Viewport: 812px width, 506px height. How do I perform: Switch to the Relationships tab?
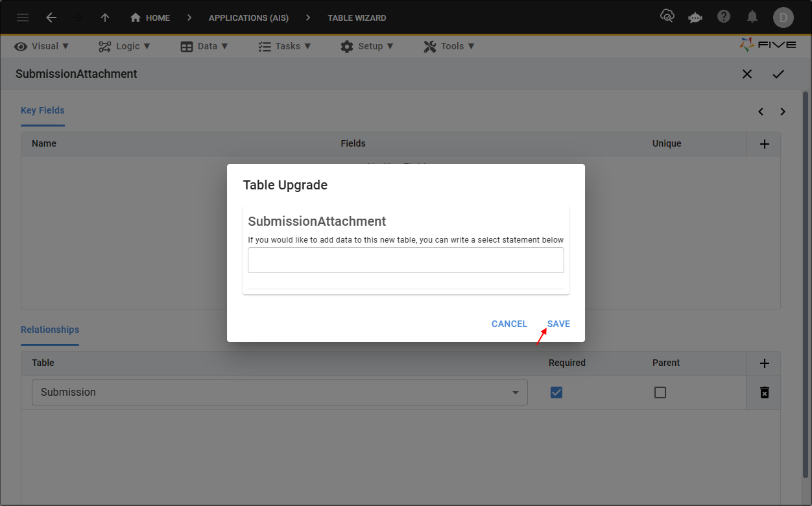[50, 330]
